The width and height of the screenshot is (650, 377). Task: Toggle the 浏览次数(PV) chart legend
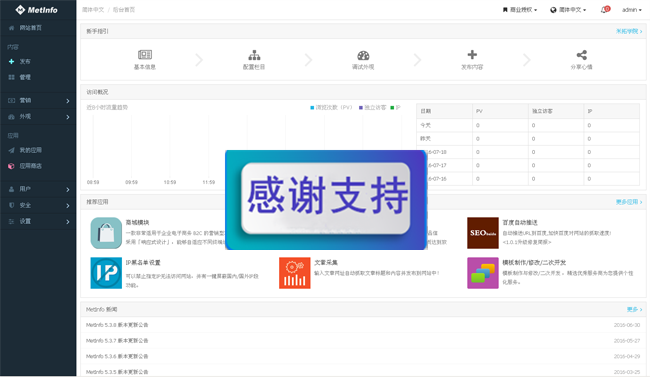(331, 107)
